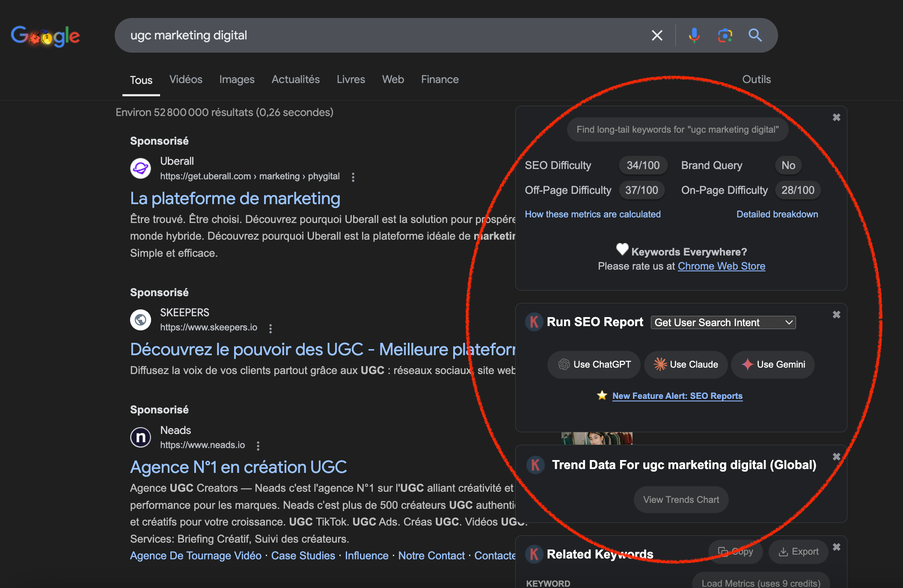The image size is (903, 588).
Task: Switch to the Vidéos tab
Action: 186,79
